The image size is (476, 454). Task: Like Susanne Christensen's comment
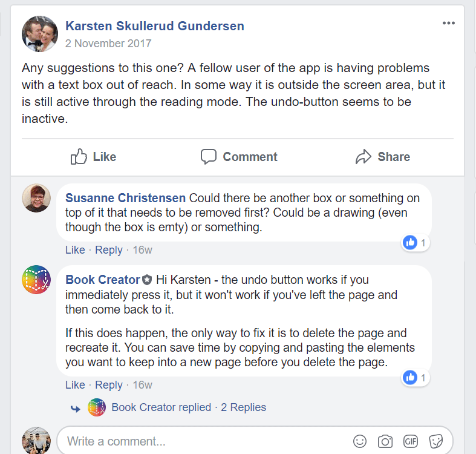(x=75, y=250)
